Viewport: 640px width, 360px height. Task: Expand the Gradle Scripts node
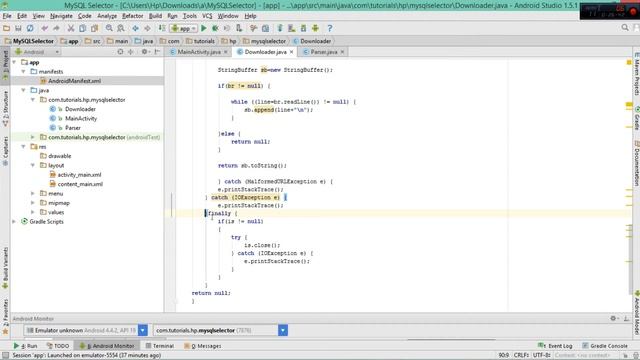[15, 222]
